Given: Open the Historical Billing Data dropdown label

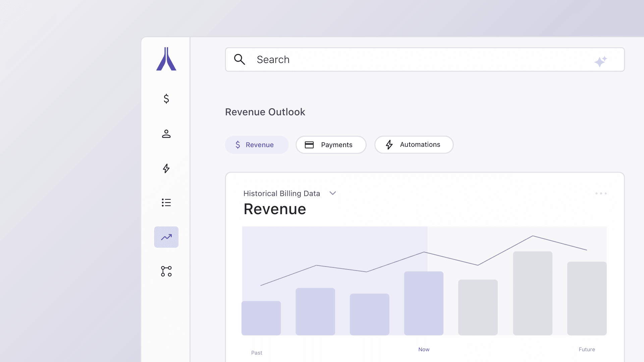Looking at the screenshot, I should click(281, 193).
